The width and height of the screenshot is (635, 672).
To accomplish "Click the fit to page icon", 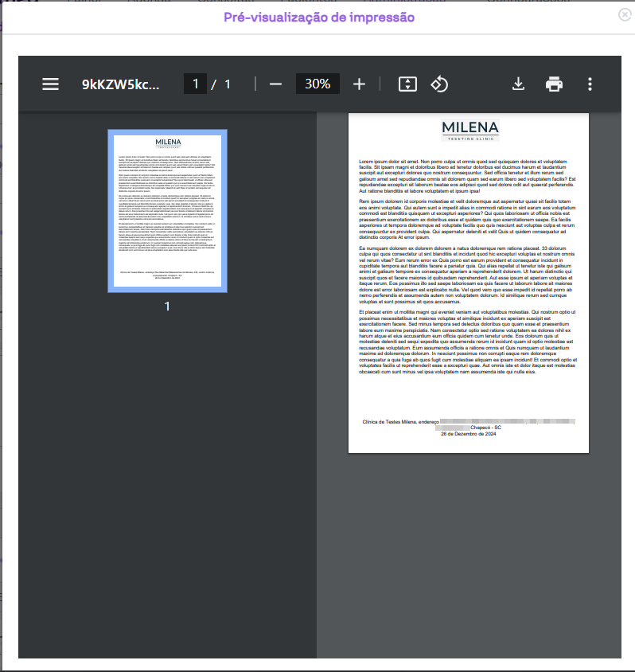I will coord(407,84).
